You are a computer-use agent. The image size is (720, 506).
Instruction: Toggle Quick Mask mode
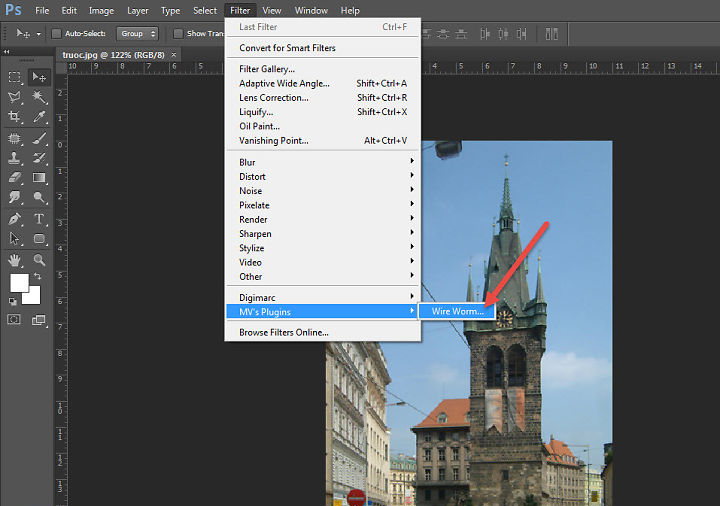14,320
